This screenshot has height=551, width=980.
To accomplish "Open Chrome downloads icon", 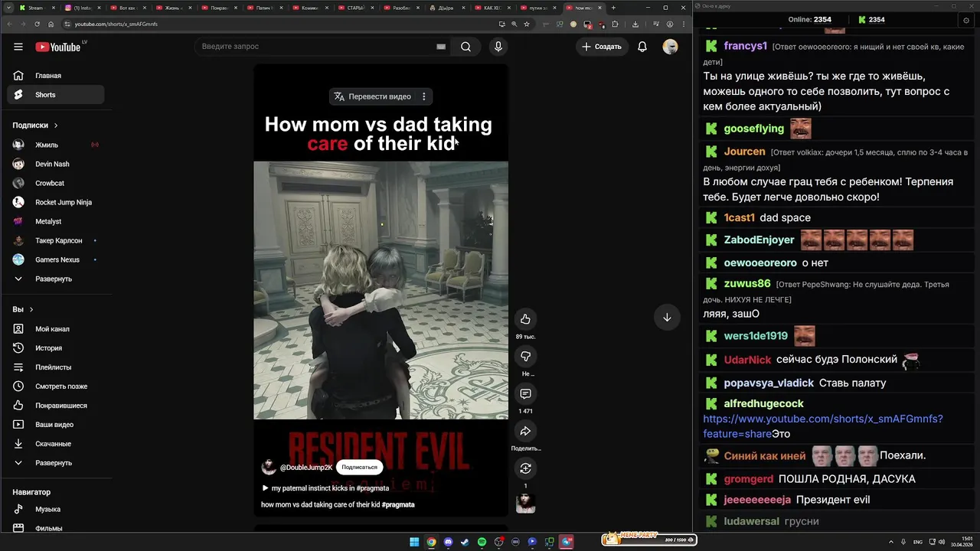I will click(635, 24).
